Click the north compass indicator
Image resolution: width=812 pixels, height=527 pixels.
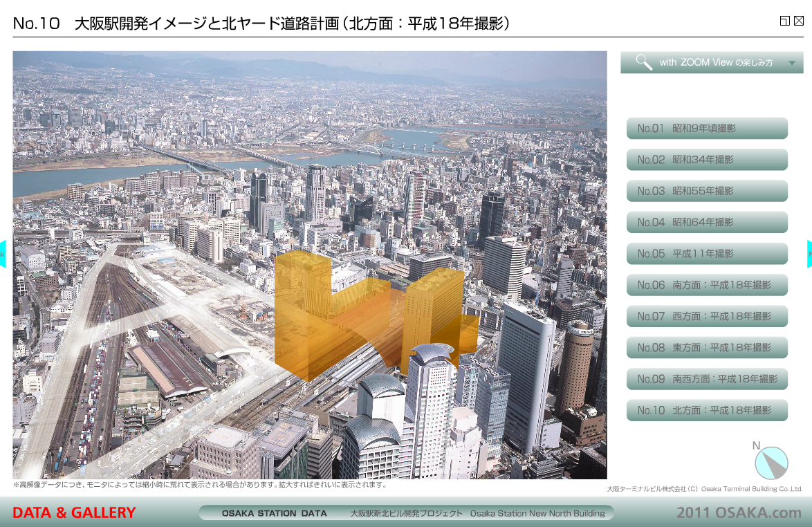pyautogui.click(x=770, y=461)
